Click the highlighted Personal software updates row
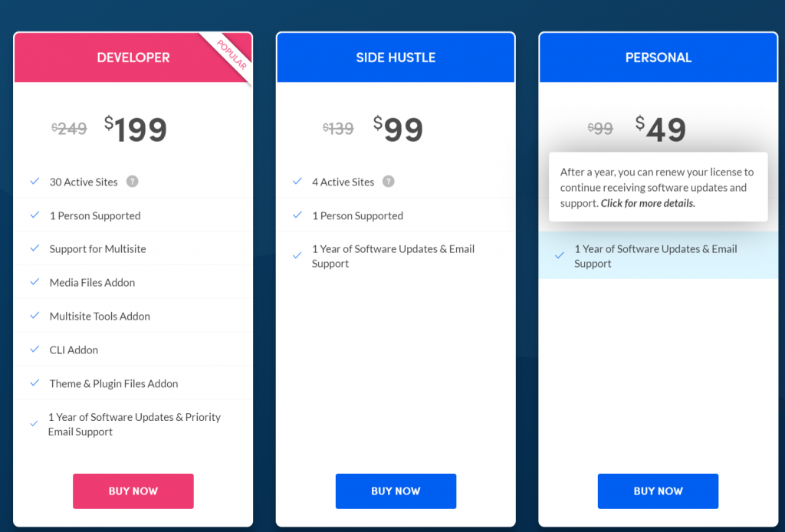Image resolution: width=785 pixels, height=532 pixels. [658, 255]
